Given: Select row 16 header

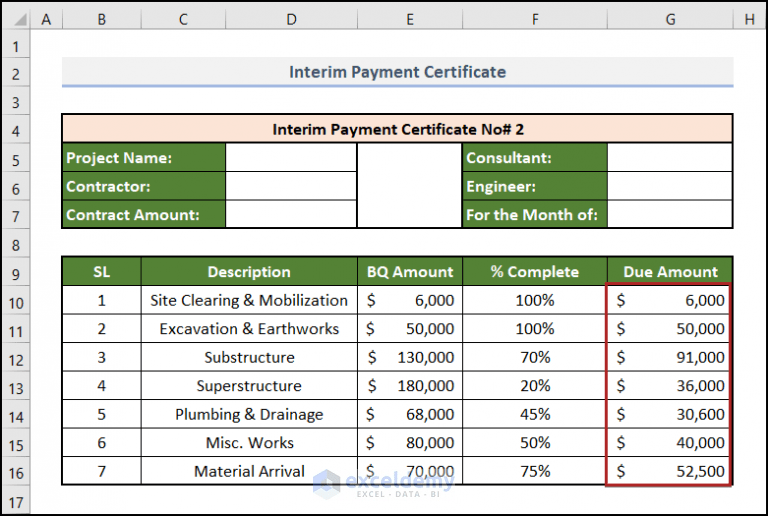Looking at the screenshot, I should pos(16,473).
